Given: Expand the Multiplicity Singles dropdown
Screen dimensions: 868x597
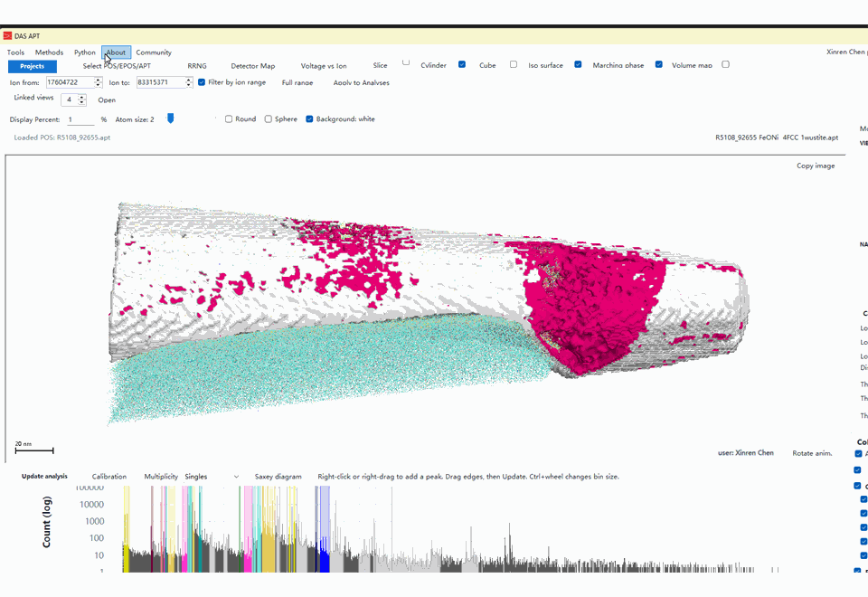Looking at the screenshot, I should click(212, 477).
